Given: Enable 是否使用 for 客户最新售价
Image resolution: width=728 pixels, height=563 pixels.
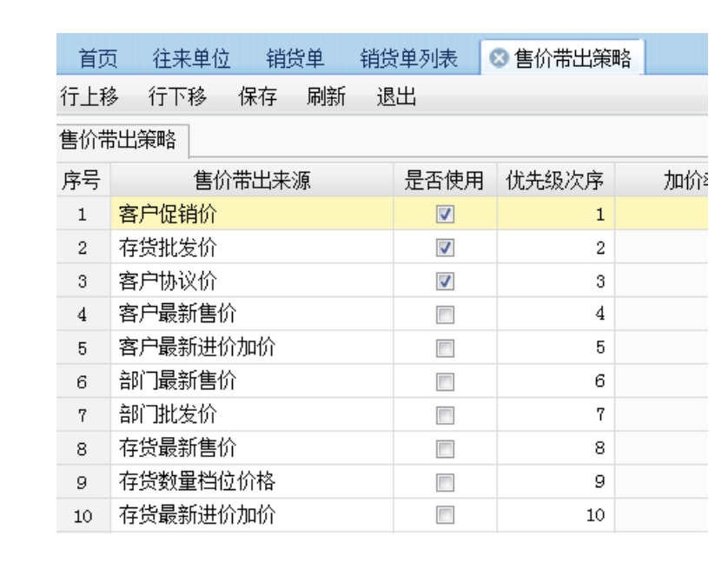Looking at the screenshot, I should 445,315.
